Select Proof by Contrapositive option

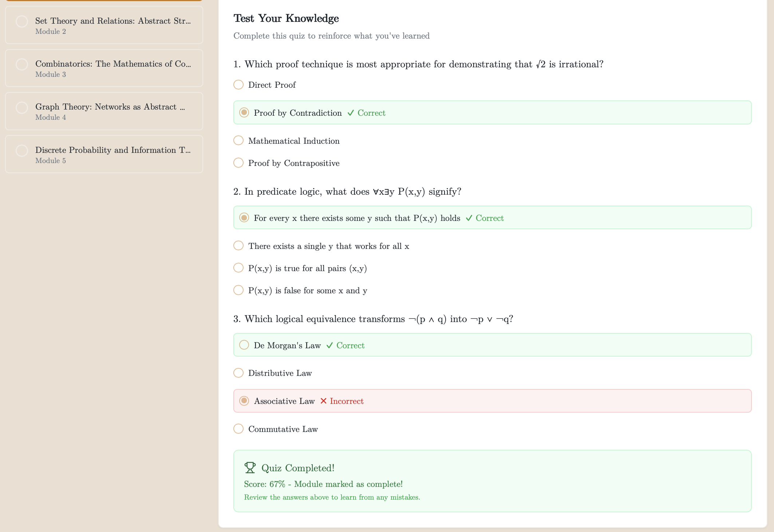point(238,163)
